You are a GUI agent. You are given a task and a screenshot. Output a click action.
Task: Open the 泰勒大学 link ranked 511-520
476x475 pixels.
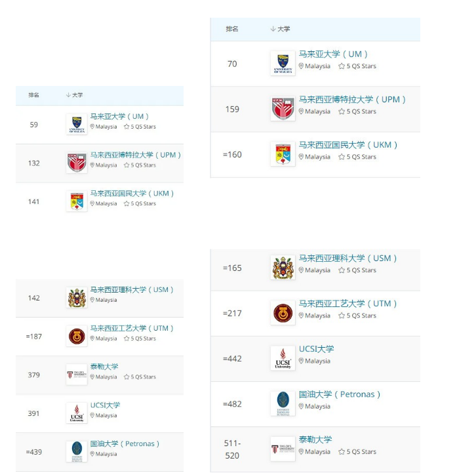pyautogui.click(x=315, y=440)
